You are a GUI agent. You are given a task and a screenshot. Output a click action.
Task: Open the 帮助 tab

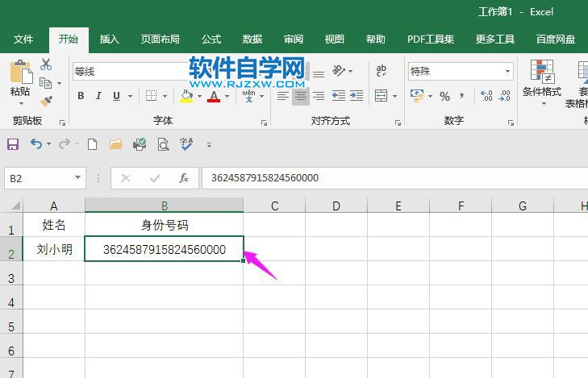[x=375, y=39]
